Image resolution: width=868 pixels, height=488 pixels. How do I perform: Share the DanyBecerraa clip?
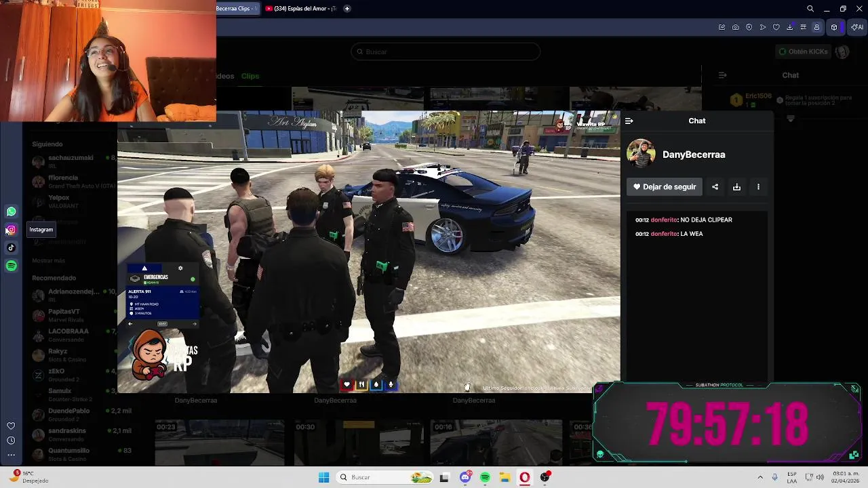[x=715, y=187]
